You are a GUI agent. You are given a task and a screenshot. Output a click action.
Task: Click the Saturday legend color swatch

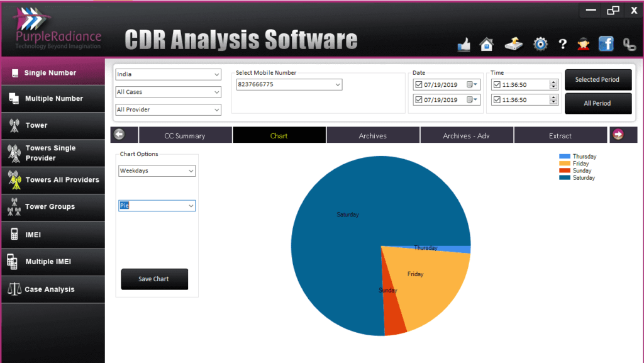pyautogui.click(x=565, y=178)
